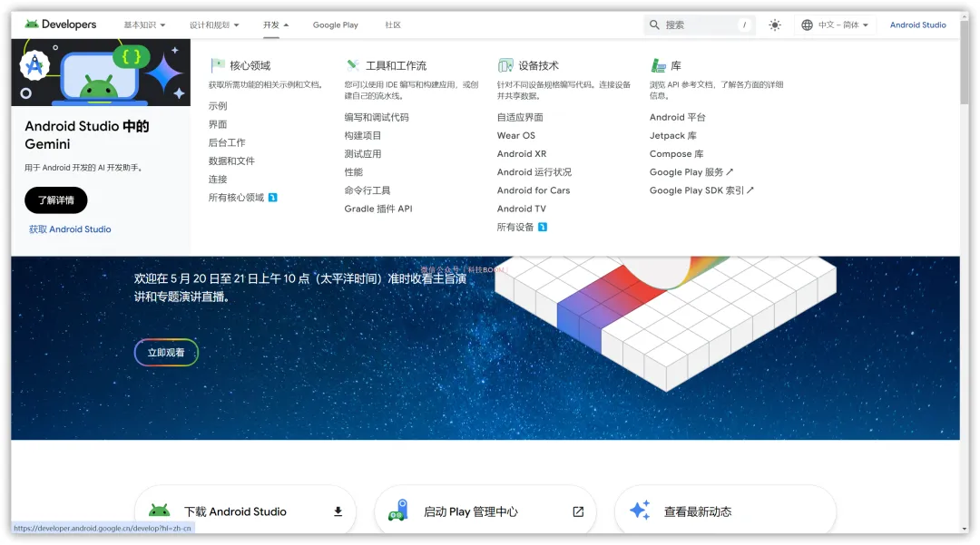Click the search magnifier icon
The image size is (980, 545).
654,25
